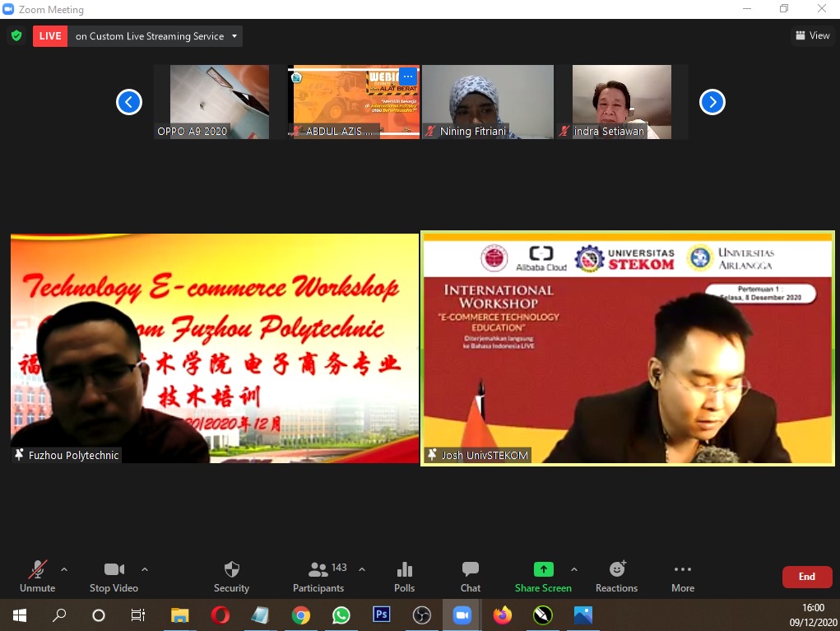Switch to the Zoom taskbar icon

[462, 615]
